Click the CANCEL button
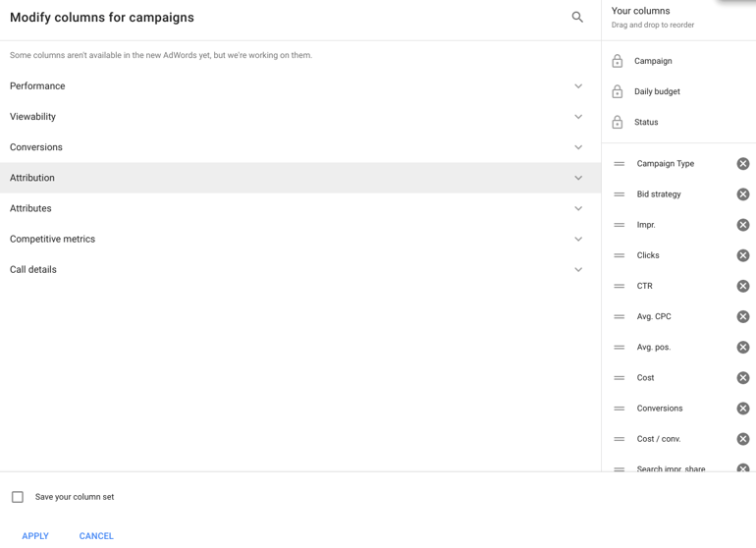756x548 pixels. click(x=96, y=535)
